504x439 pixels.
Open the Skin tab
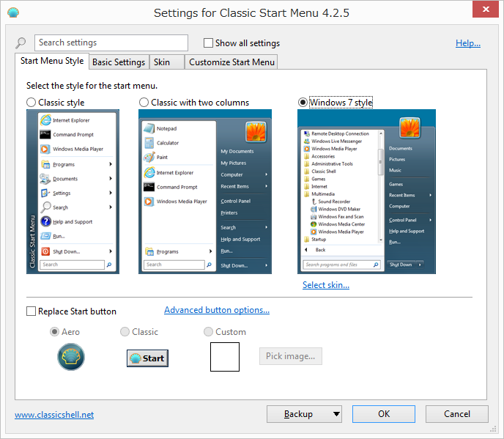pos(166,62)
